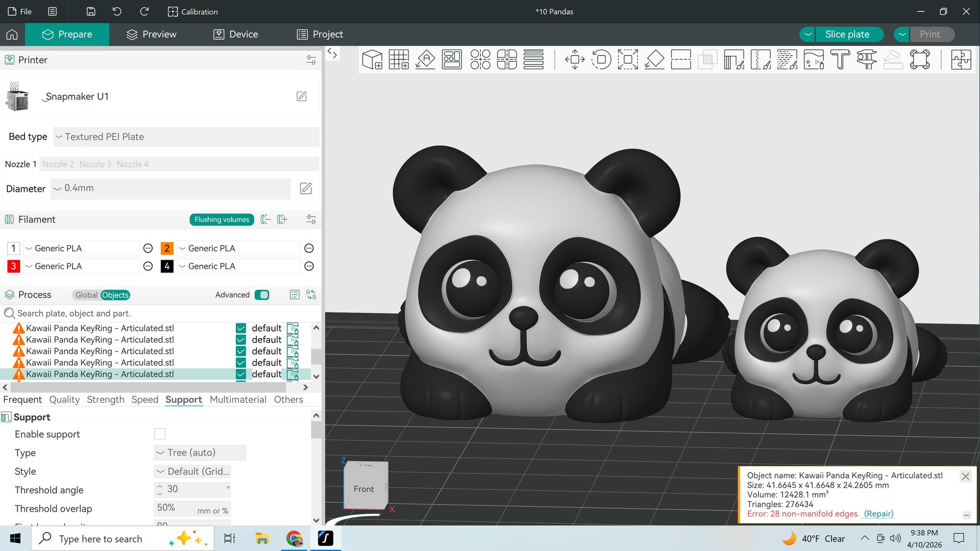980x551 pixels.
Task: Open the support Type dropdown
Action: [x=200, y=452]
